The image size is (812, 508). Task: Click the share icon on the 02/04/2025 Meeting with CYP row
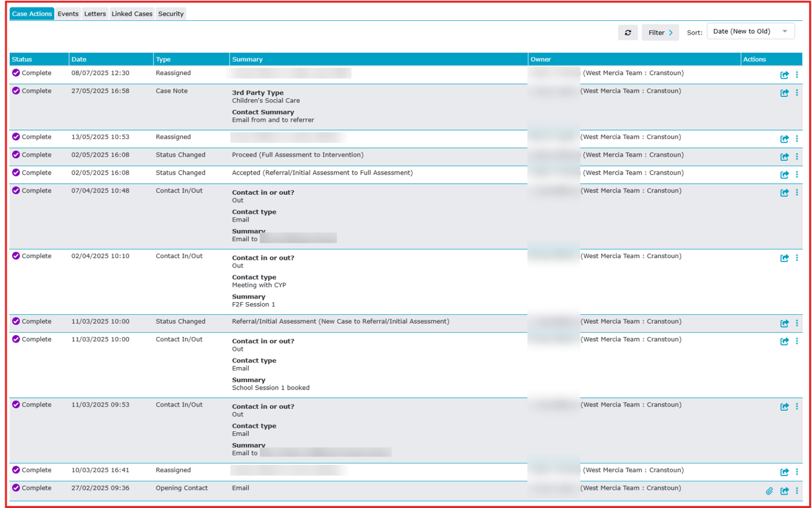tap(784, 258)
